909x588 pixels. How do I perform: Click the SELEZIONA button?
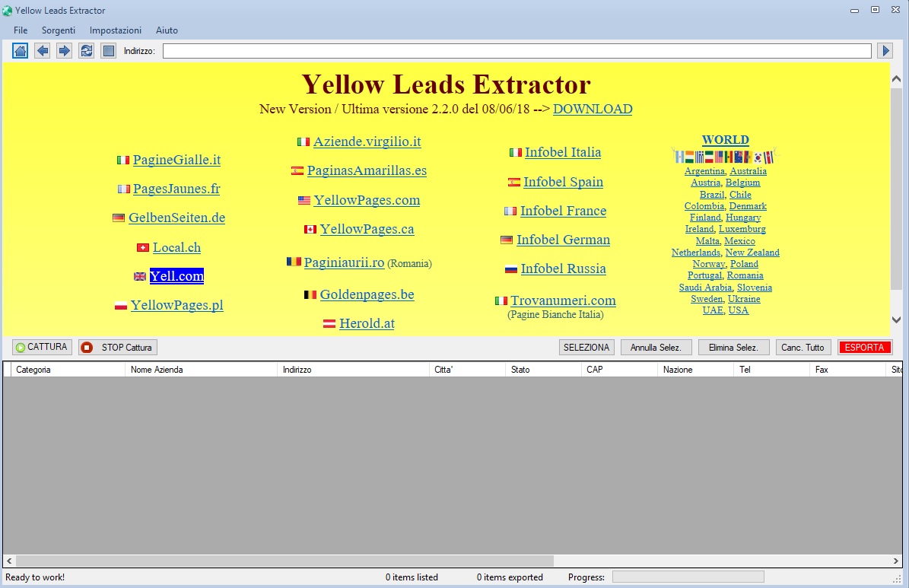pyautogui.click(x=586, y=348)
